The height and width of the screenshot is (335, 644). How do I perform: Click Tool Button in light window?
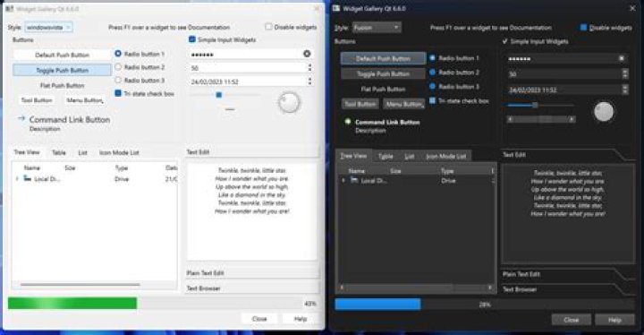[37, 100]
